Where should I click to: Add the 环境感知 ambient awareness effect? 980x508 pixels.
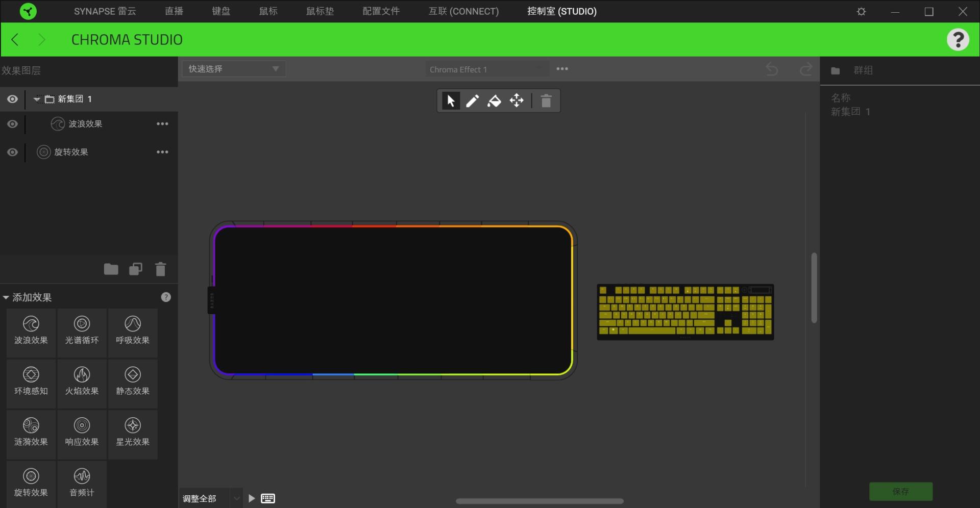click(x=31, y=383)
